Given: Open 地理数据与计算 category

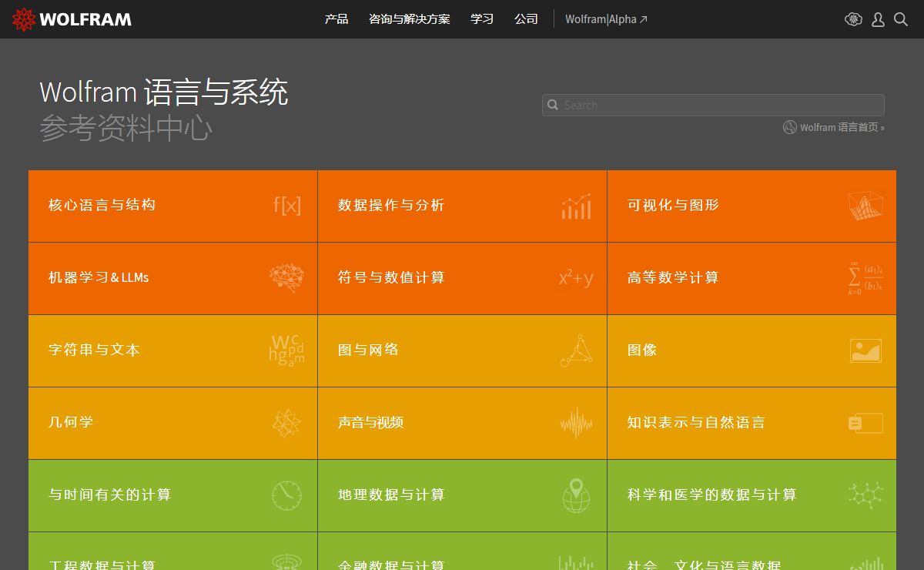Looking at the screenshot, I should point(462,495).
